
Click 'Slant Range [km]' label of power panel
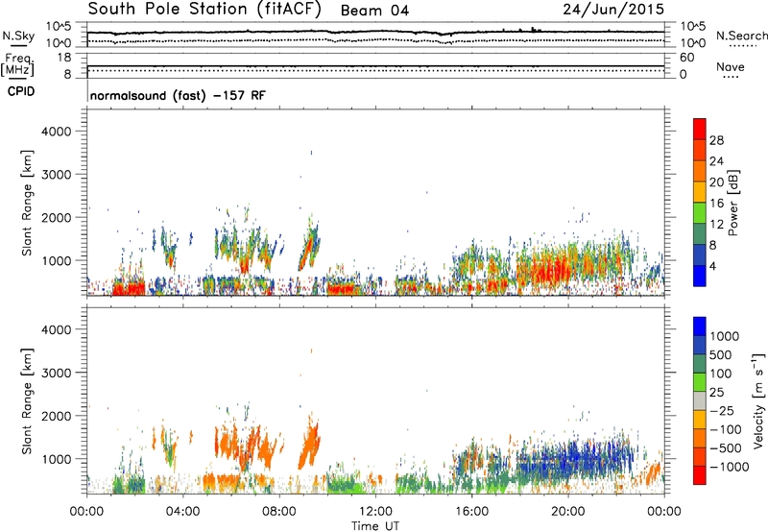coord(27,204)
